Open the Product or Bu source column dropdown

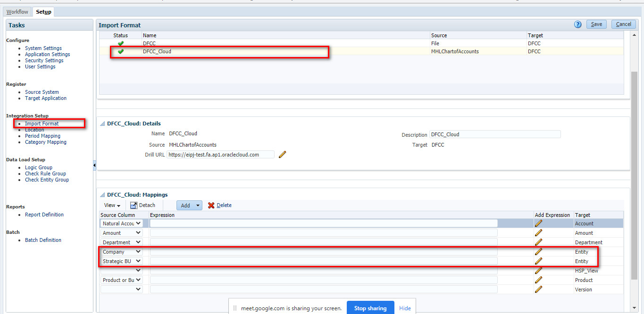pyautogui.click(x=138, y=280)
